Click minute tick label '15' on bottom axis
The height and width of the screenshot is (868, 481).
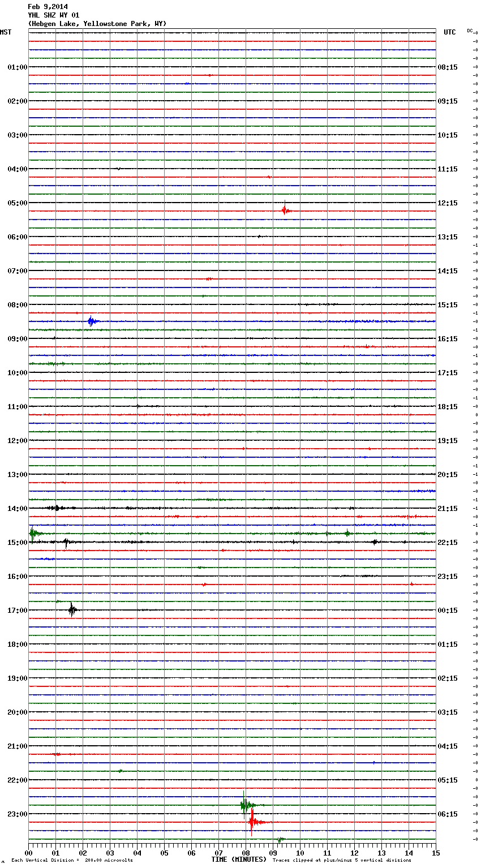point(436,853)
